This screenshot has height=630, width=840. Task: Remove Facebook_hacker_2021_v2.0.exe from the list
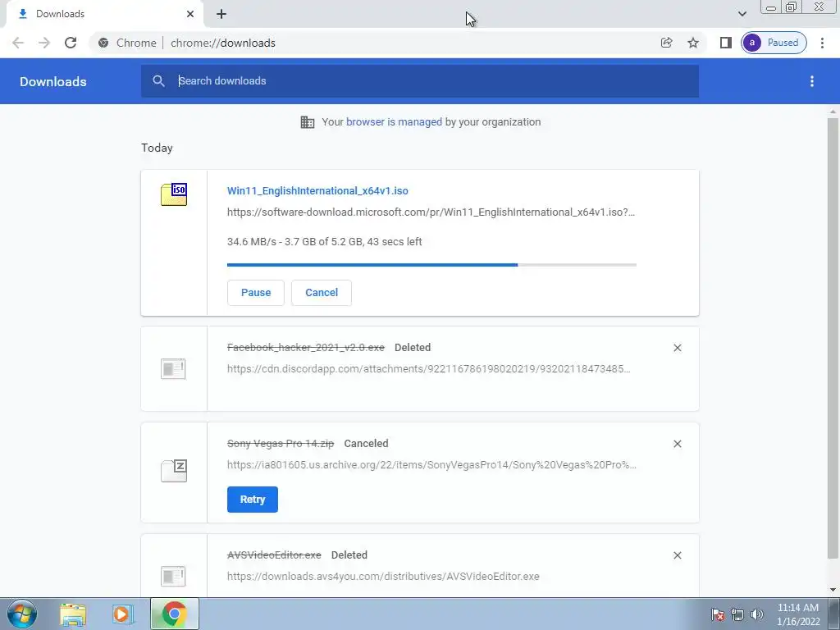pos(677,348)
